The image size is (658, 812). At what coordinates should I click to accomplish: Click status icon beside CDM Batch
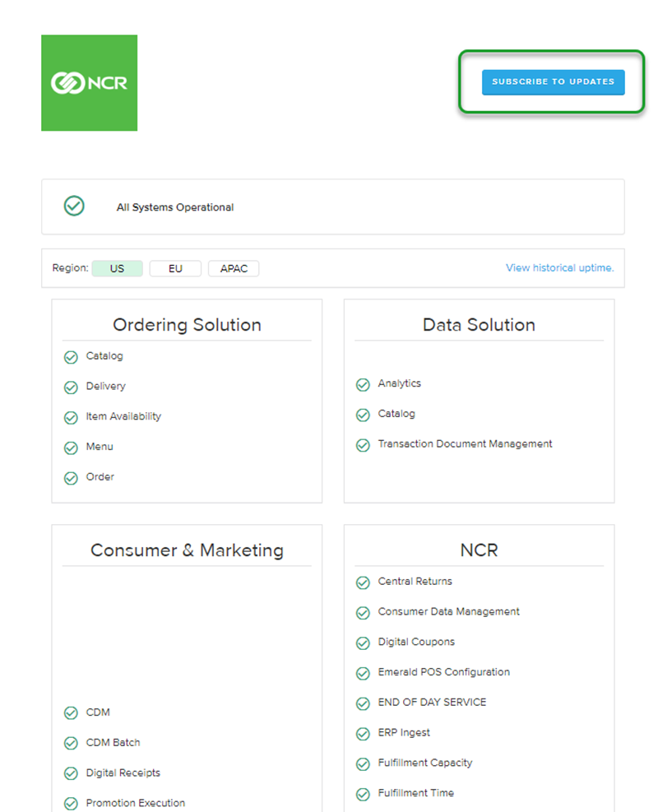[x=71, y=744]
